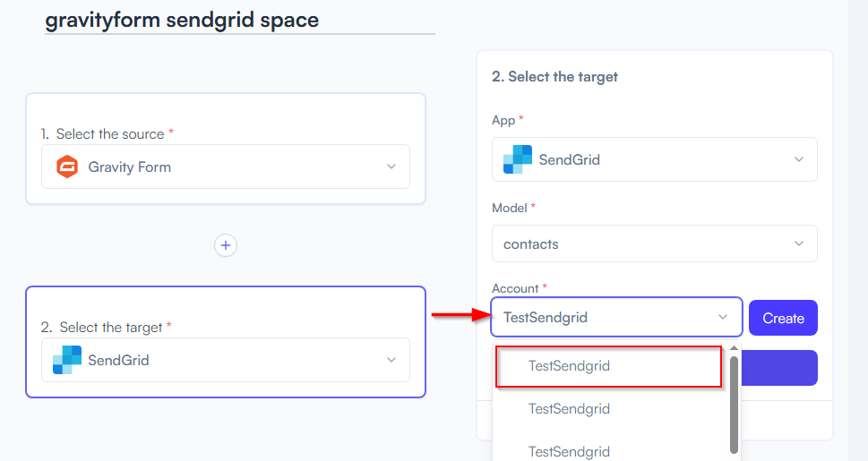Screen dimensions: 868x461
Task: Edit the gravityform sendgrid space title
Action: click(182, 20)
